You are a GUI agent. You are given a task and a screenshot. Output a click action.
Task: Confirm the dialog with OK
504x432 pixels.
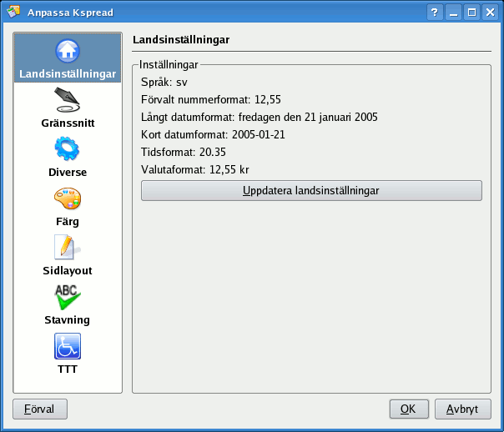408,409
